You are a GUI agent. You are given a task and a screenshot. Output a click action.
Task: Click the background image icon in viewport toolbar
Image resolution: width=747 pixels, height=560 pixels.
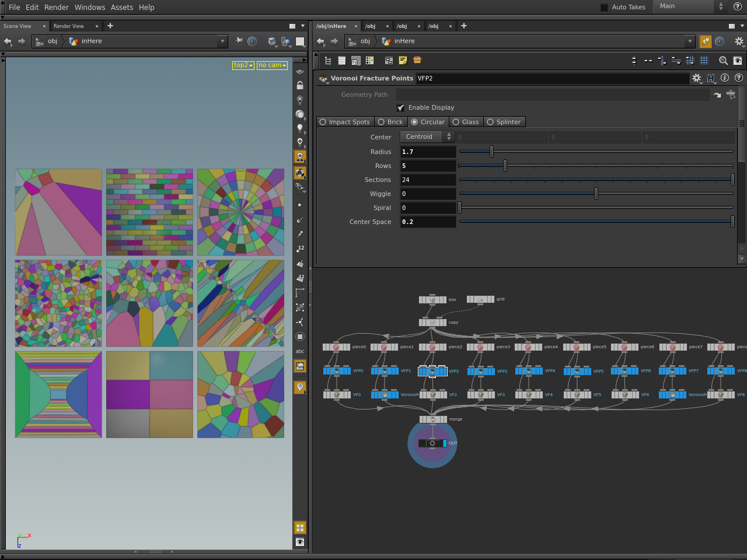click(x=300, y=366)
